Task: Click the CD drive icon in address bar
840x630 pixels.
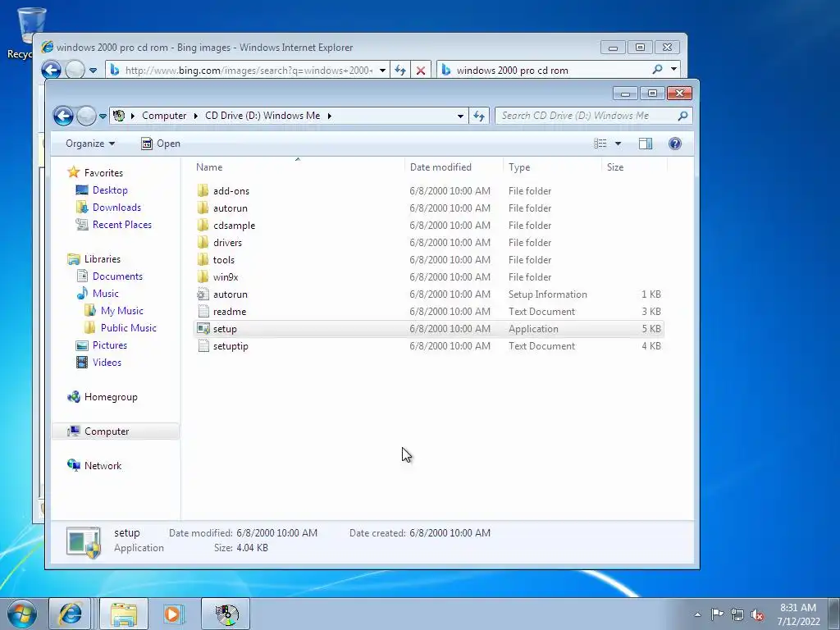Action: click(x=119, y=116)
